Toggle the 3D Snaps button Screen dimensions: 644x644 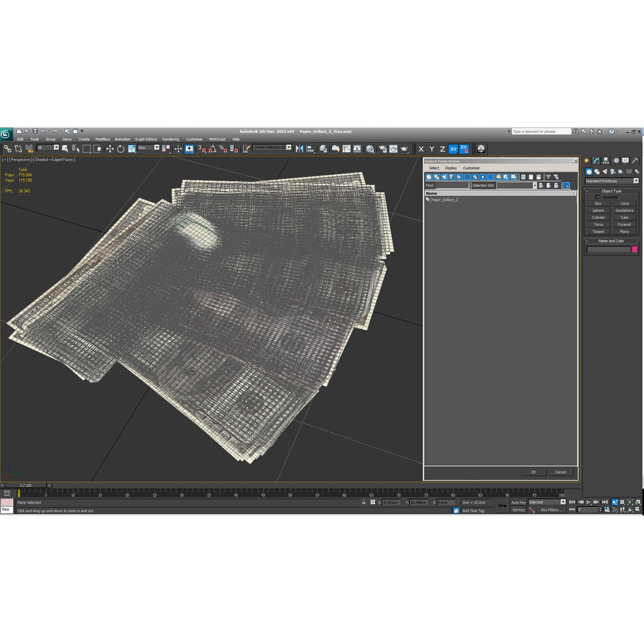click(x=202, y=148)
